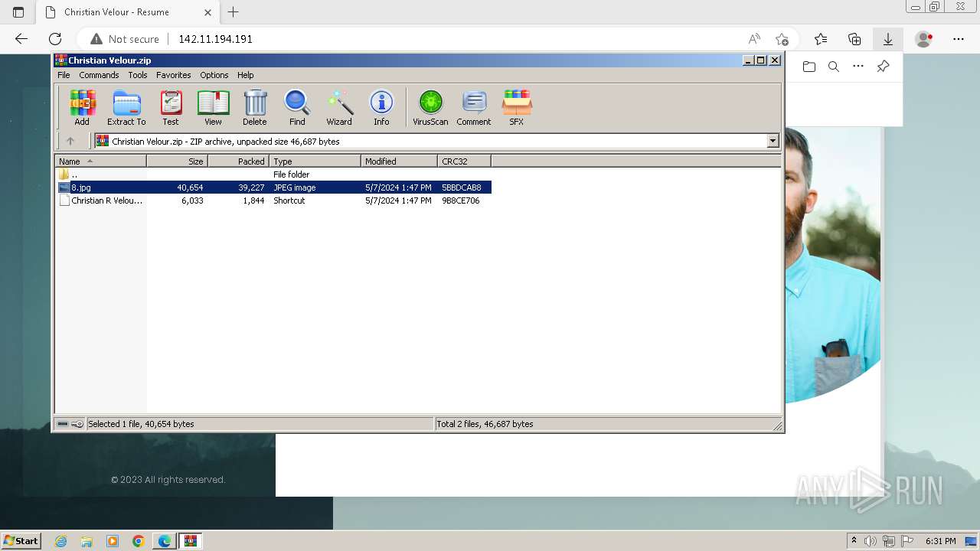Click the Add toolbar icon in WinRAR
Viewport: 980px width, 551px height.
pos(82,107)
